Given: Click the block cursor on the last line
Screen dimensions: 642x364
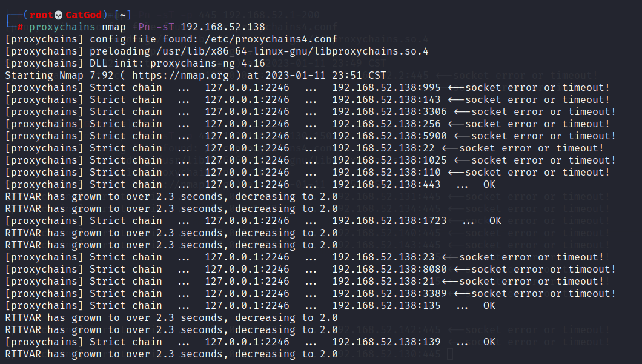Looking at the screenshot, I should click(449, 354).
